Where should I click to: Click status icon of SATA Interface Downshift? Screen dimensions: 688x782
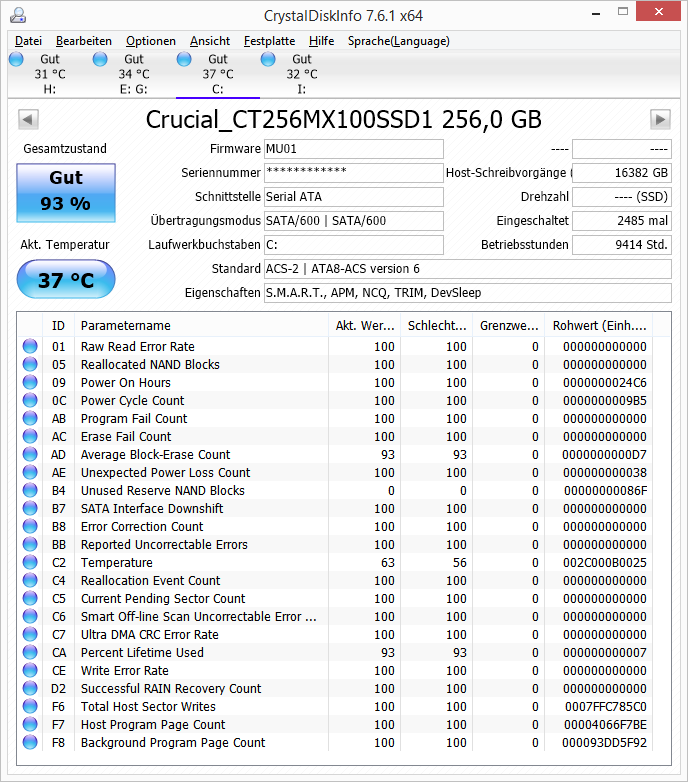30,508
